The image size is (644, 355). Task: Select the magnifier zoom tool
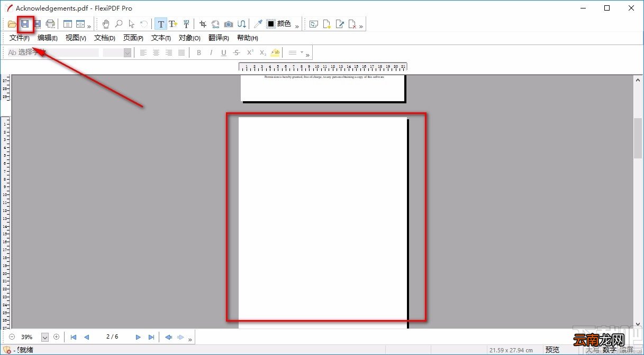coord(119,24)
